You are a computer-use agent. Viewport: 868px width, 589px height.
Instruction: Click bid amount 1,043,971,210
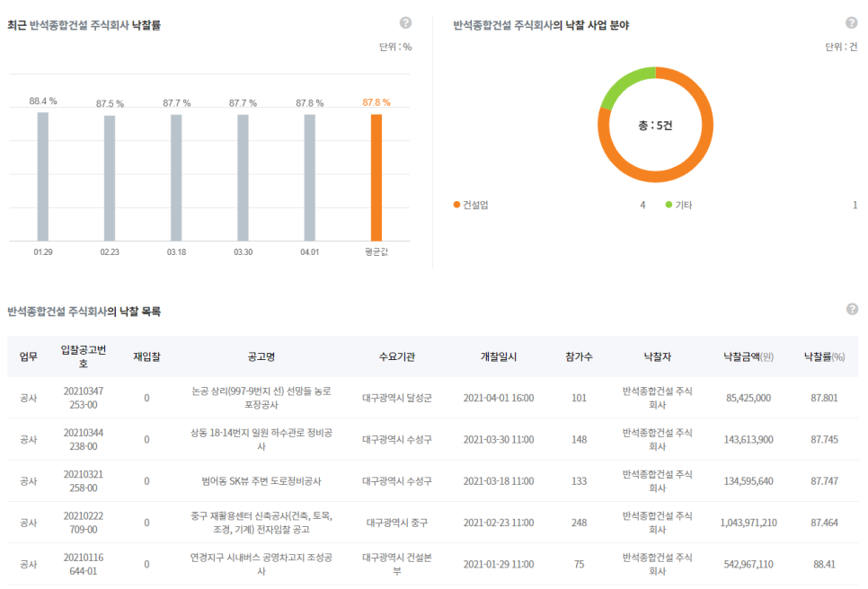point(748,522)
